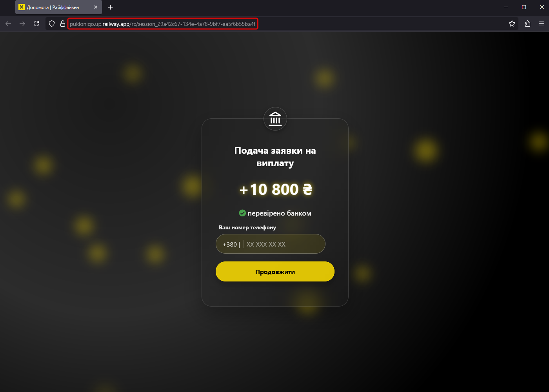The width and height of the screenshot is (549, 392).
Task: Maximize the browser window
Action: [x=524, y=7]
